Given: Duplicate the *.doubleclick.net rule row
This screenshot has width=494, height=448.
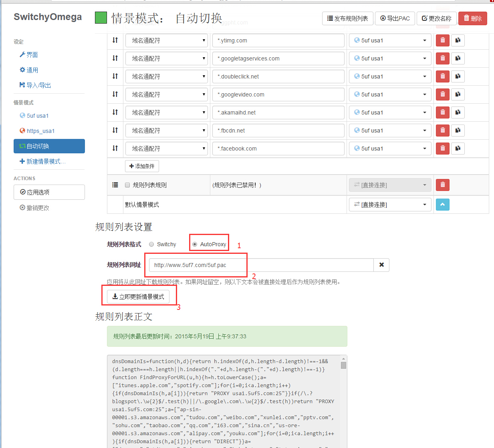Looking at the screenshot, I should (x=458, y=76).
